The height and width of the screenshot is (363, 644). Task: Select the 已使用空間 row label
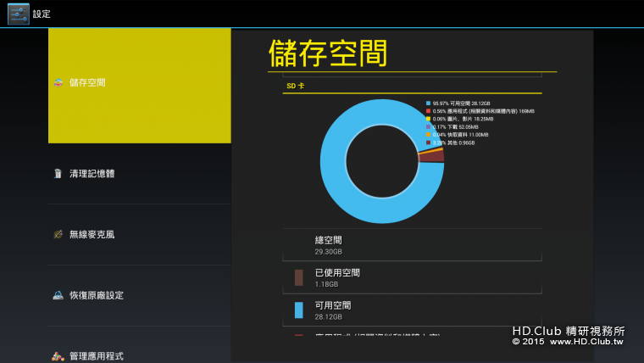337,272
